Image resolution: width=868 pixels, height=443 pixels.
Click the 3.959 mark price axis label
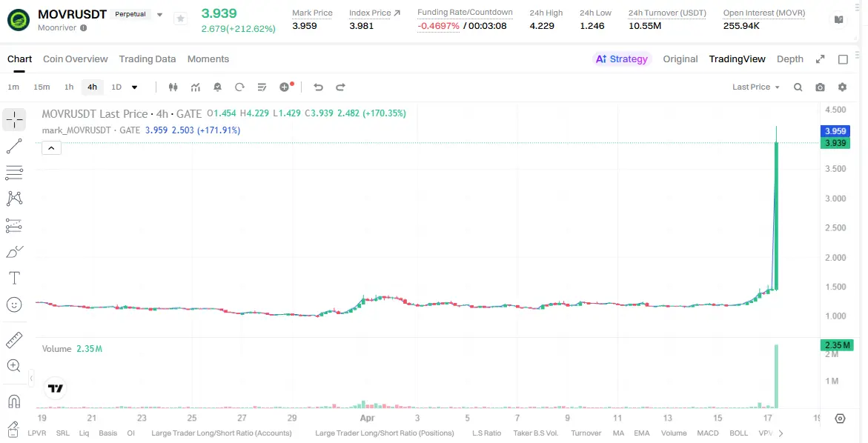point(835,131)
